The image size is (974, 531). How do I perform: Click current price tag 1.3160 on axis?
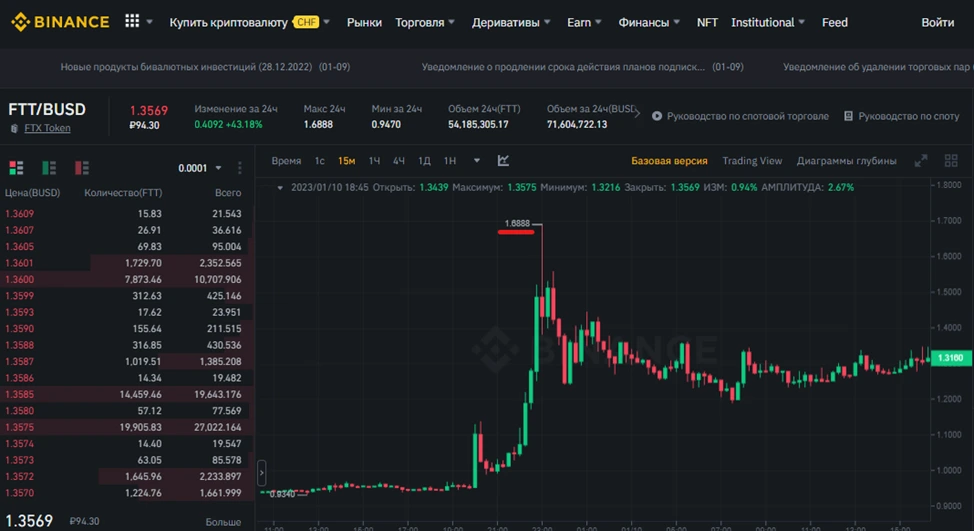coord(950,358)
